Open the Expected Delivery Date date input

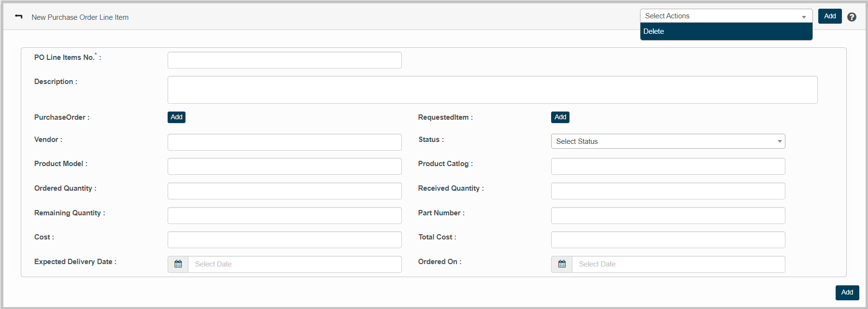(294, 264)
